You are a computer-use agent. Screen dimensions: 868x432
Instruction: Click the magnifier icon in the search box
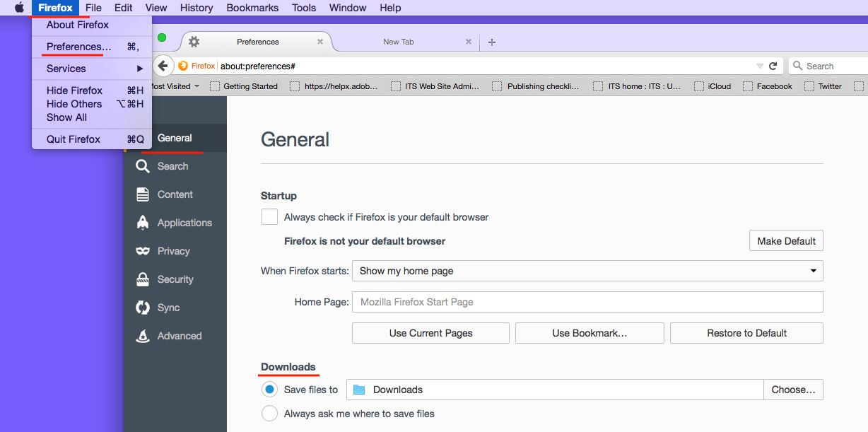coord(799,66)
